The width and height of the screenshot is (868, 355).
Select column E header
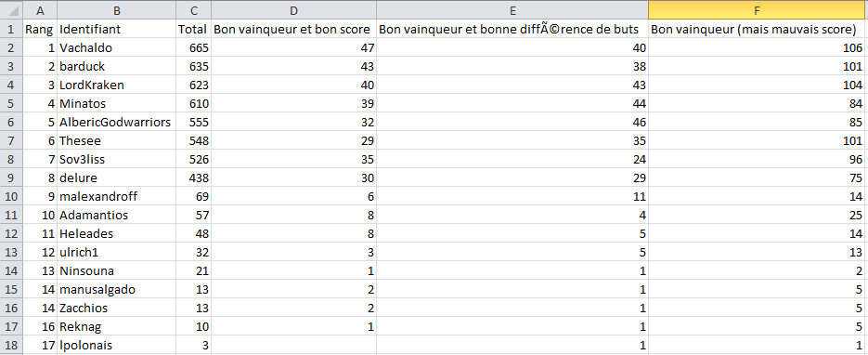point(512,9)
